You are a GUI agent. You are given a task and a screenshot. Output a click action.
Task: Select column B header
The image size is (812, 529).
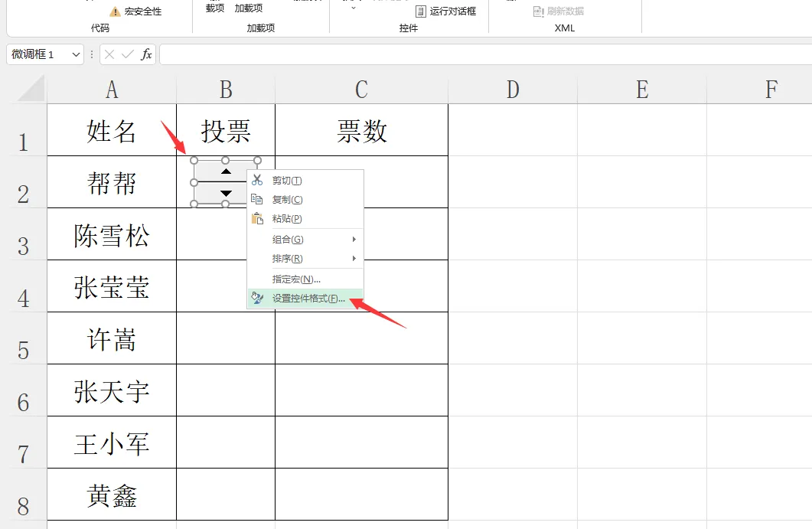coord(226,90)
